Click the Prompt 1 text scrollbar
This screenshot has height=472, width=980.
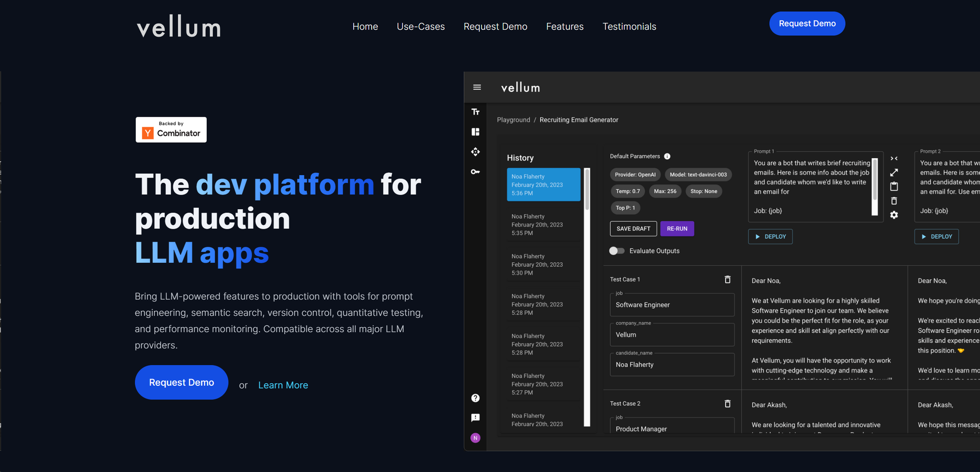coord(874,187)
